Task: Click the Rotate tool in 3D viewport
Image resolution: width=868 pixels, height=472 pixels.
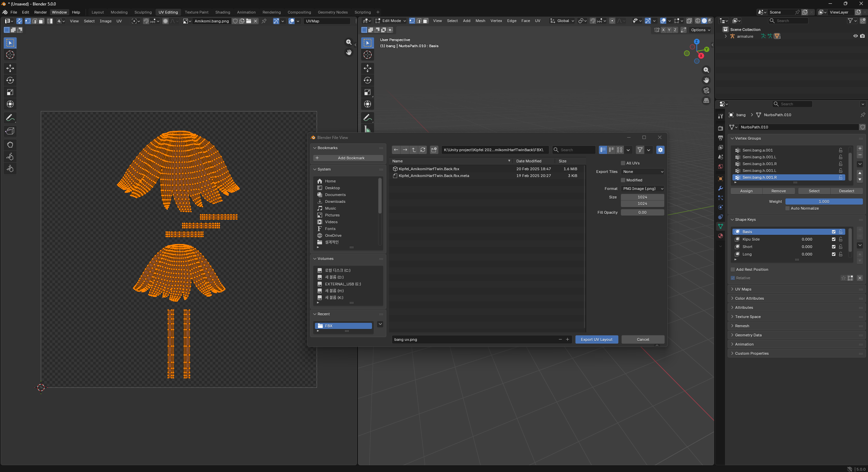Action: 367,80
